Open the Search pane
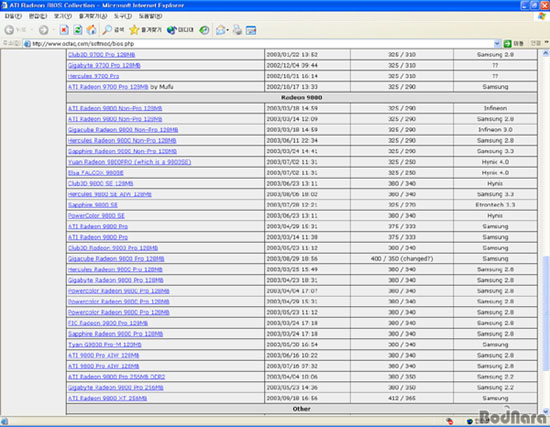The image size is (550, 427). [x=113, y=30]
